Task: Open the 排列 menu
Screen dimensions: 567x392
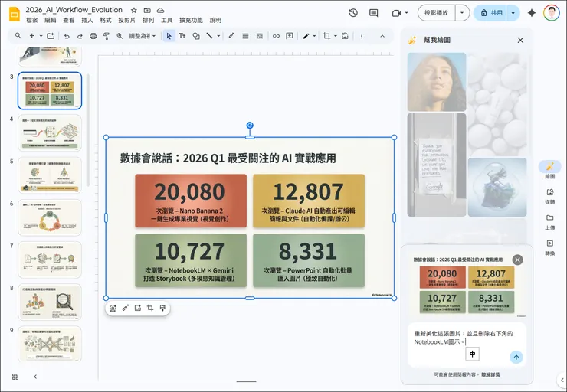Action: point(148,20)
